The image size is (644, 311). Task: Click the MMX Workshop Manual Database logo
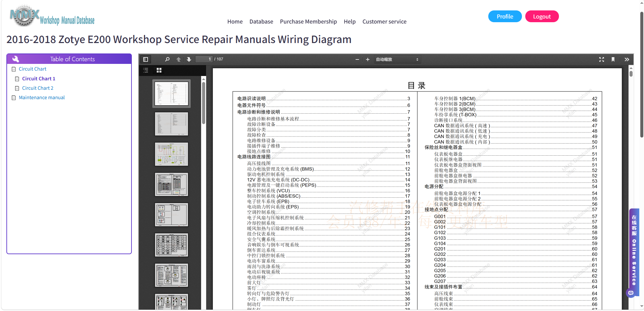[x=52, y=16]
